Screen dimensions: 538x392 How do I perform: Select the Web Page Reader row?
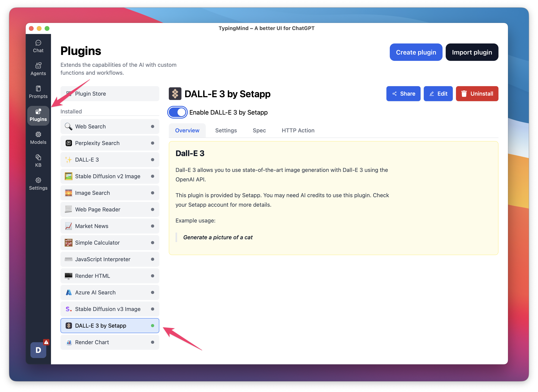point(110,209)
